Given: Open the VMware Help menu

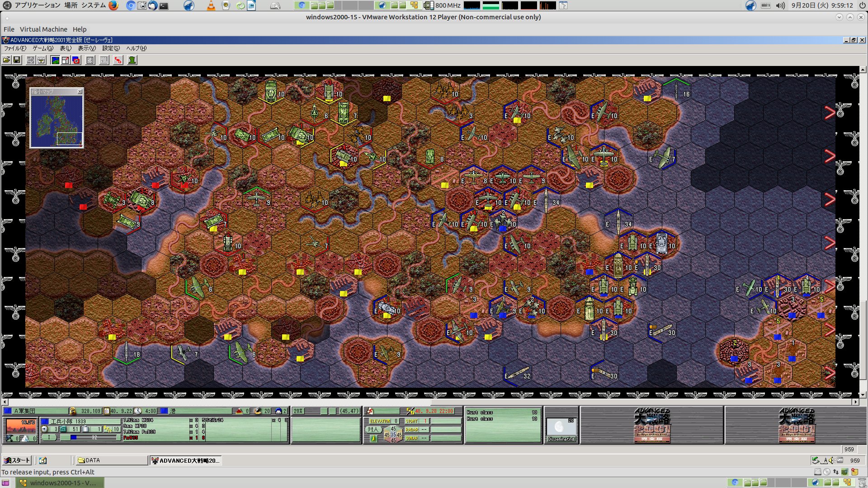Looking at the screenshot, I should [x=80, y=29].
